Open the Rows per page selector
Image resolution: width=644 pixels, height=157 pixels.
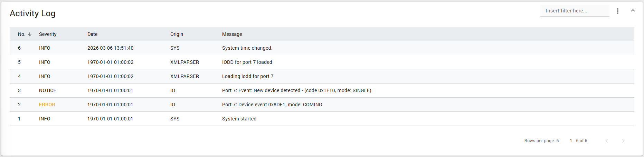(557, 141)
